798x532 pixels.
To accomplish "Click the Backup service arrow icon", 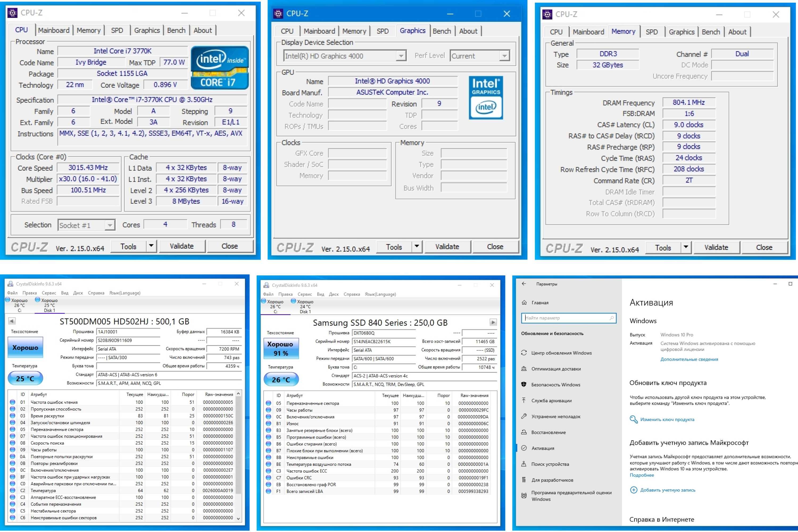I will point(524,400).
